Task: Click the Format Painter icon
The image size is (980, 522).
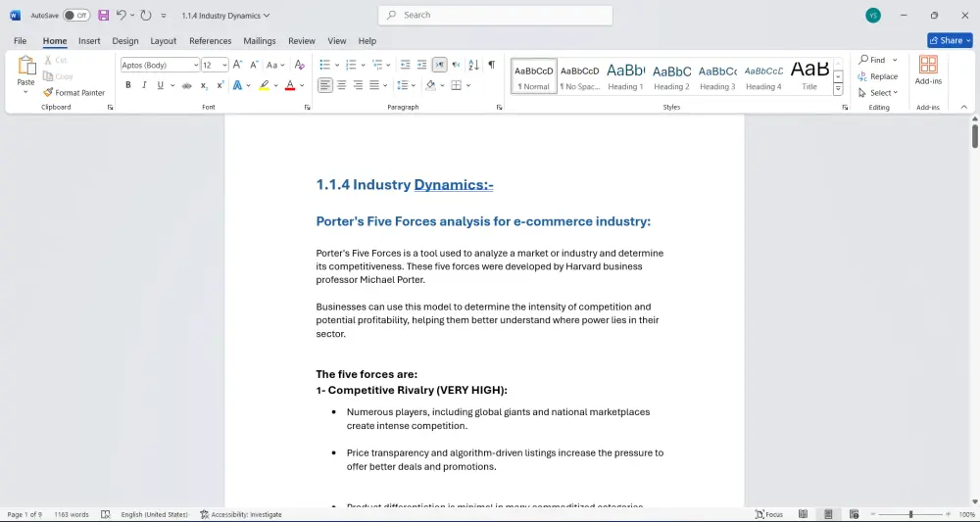Action: pyautogui.click(x=48, y=93)
